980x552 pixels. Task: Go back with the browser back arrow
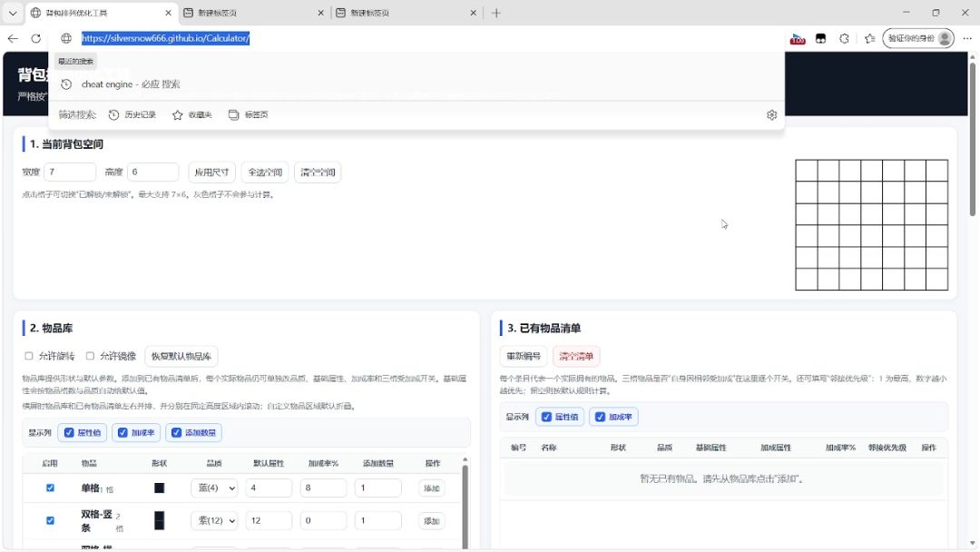pyautogui.click(x=13, y=38)
